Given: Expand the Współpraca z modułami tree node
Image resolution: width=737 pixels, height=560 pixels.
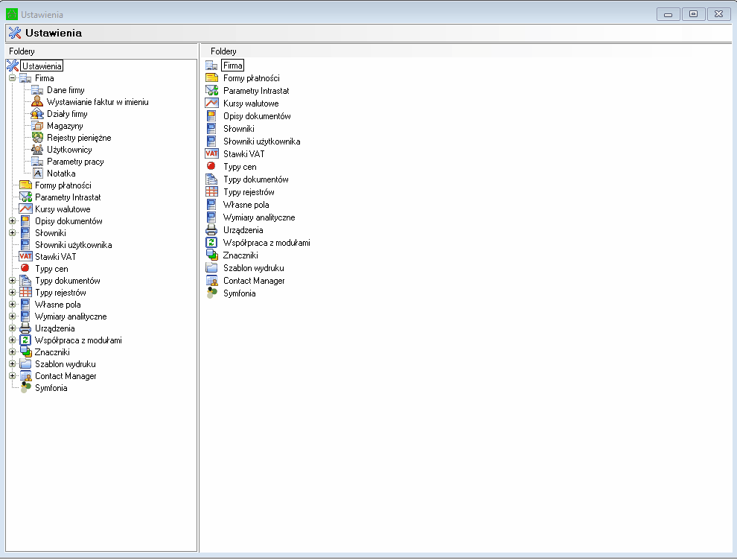Looking at the screenshot, I should tap(12, 340).
